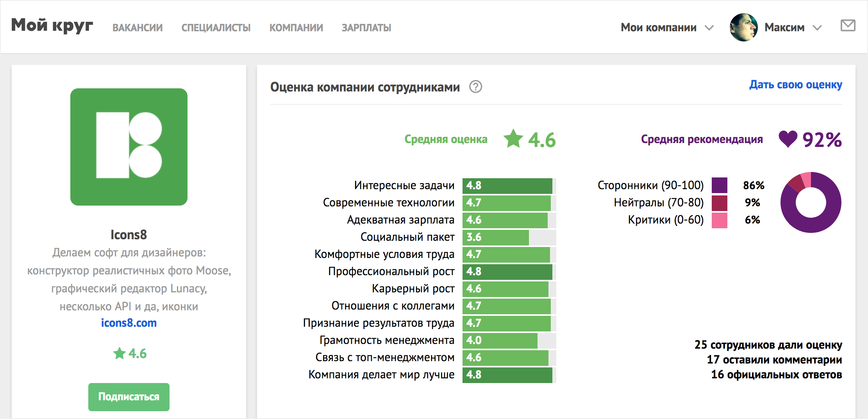Click the small star under icons8.com
The image size is (868, 419).
[119, 353]
